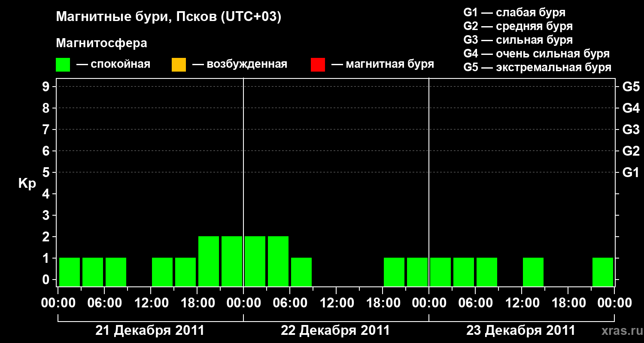Image resolution: width=644 pixels, height=343 pixels.
Task: Click the '22 Декабря 2011' date label
Action: coord(335,331)
